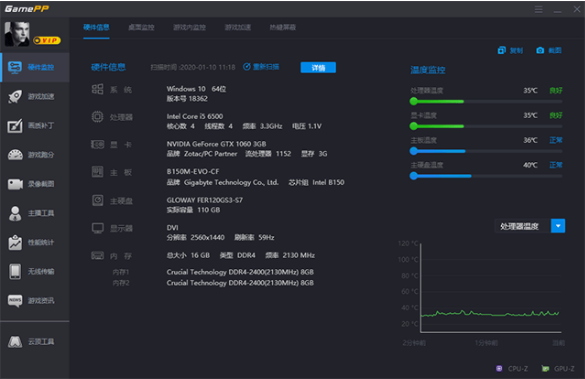Image resolution: width=585 pixels, height=379 pixels.
Task: Click the user avatar photo
Action: tap(17, 34)
